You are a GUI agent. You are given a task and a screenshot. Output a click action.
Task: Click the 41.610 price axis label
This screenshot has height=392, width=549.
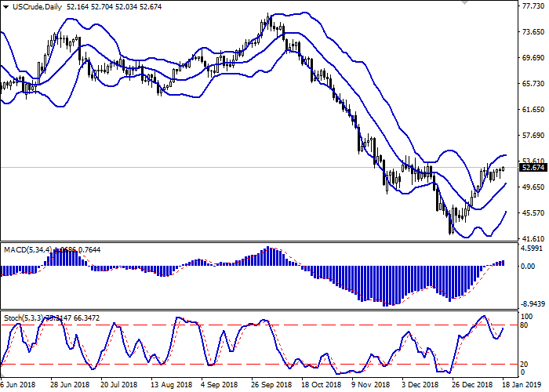pos(533,238)
